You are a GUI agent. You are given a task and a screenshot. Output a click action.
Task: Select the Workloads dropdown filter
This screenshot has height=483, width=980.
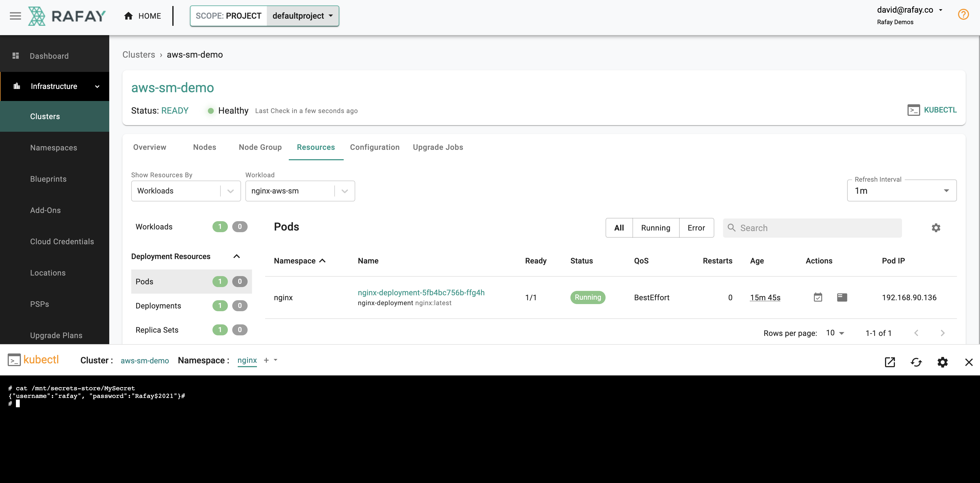[185, 190]
